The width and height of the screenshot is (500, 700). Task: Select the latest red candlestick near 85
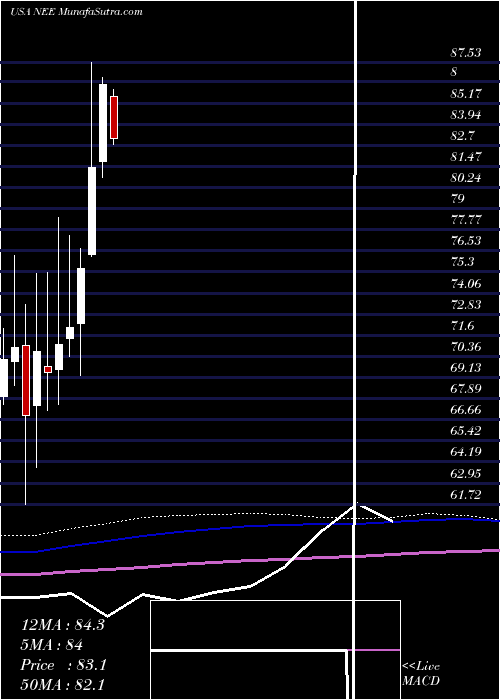114,117
